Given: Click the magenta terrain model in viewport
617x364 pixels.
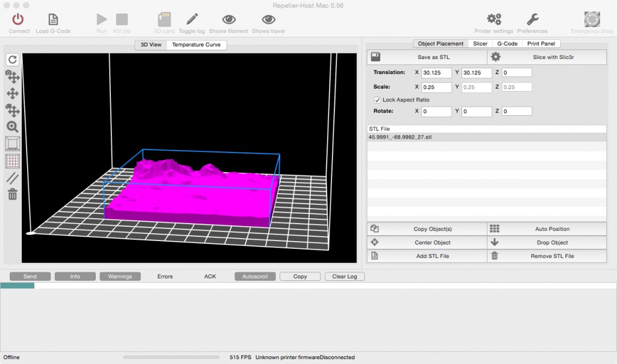Looking at the screenshot, I should pyautogui.click(x=193, y=195).
